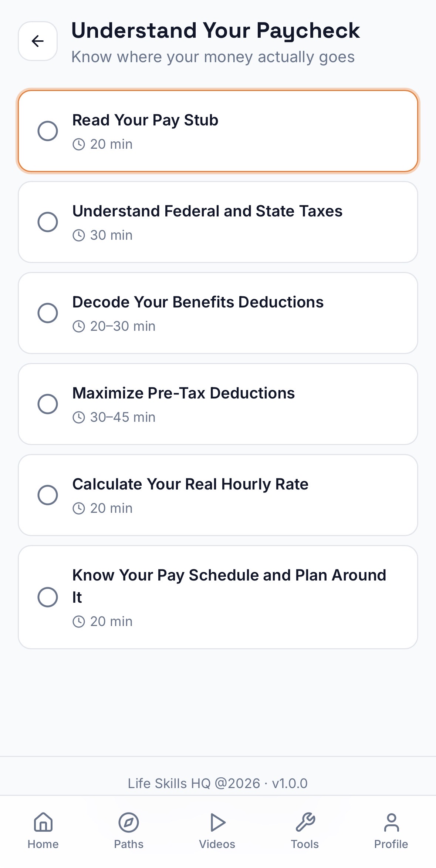Screen dimensions: 436x868
Task: Open the Profile person icon
Action: (x=391, y=822)
